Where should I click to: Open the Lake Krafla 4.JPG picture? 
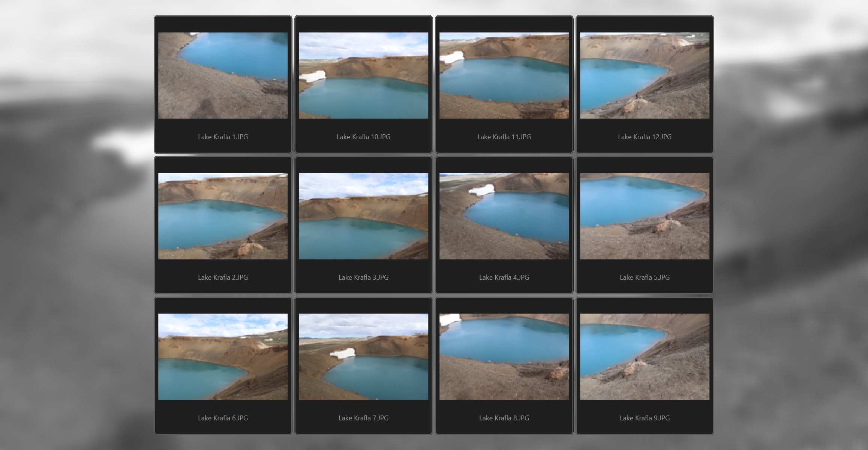point(504,216)
